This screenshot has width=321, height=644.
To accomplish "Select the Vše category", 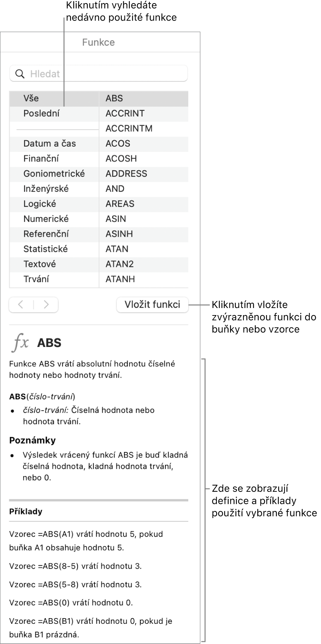I will (54, 98).
